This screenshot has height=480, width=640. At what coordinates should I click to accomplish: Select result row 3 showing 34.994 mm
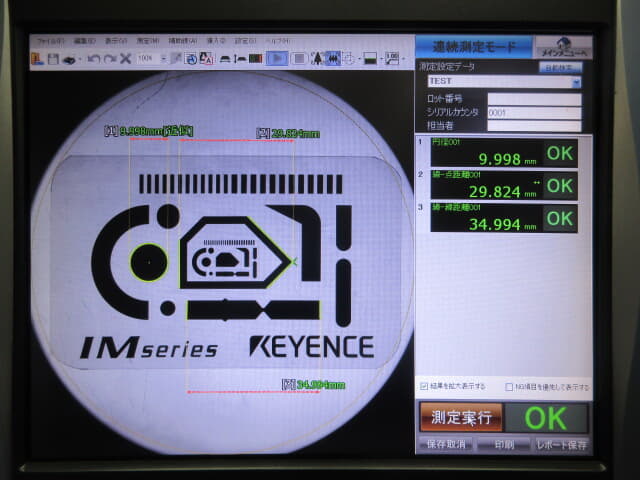coord(504,218)
